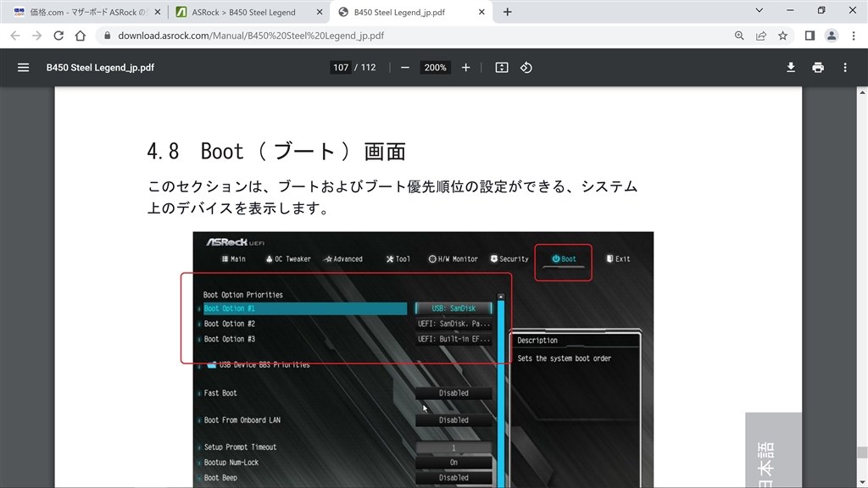Open the PDF viewer more actions menu
Screen dimensions: 868x488
point(845,68)
